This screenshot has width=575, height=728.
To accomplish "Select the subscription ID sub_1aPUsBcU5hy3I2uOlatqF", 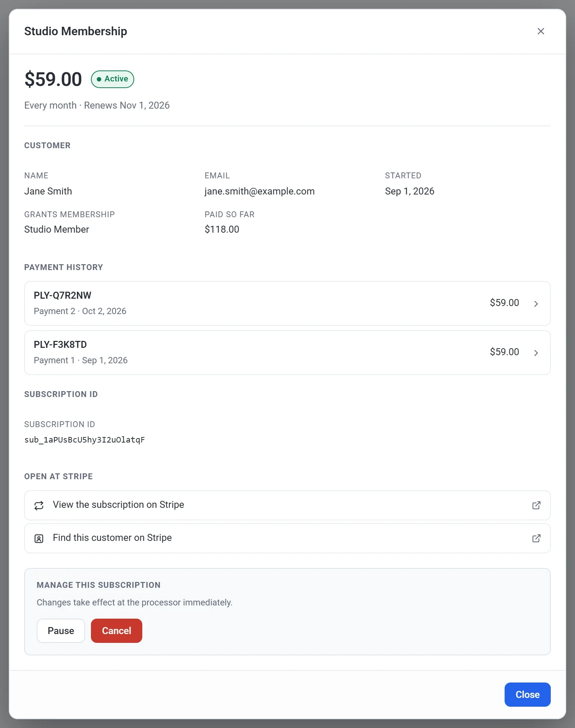I will click(x=85, y=440).
